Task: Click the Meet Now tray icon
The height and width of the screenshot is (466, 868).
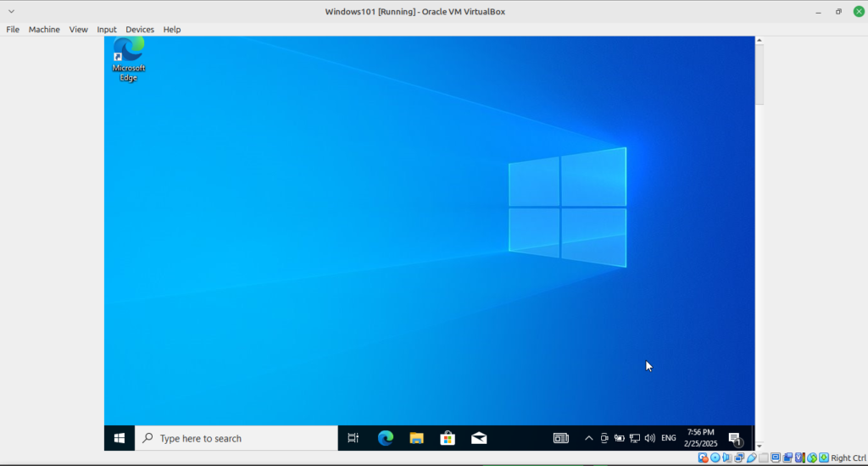Action: coord(604,438)
